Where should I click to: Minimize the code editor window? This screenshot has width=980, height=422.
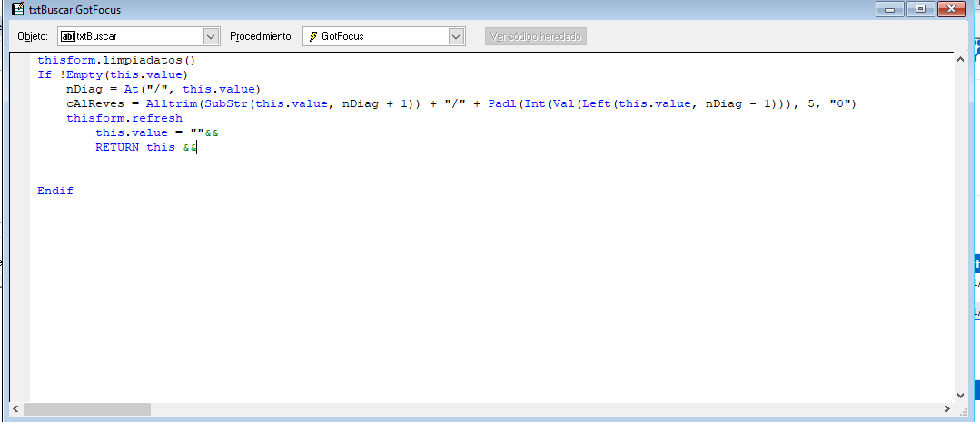(889, 9)
